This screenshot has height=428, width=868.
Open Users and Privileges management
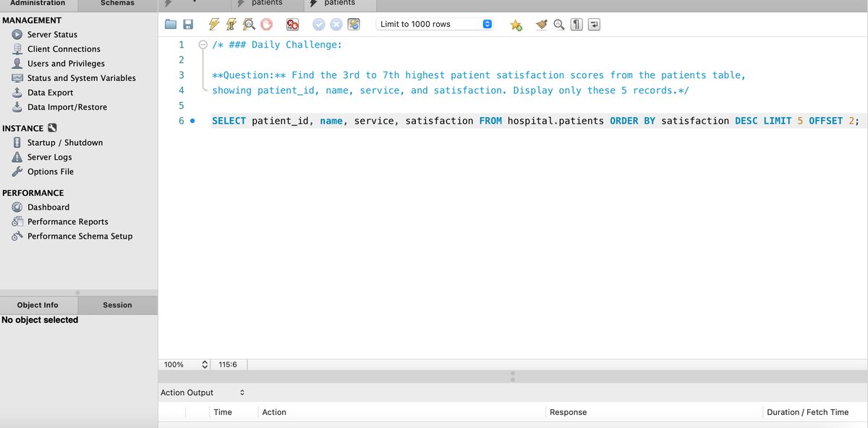[65, 63]
